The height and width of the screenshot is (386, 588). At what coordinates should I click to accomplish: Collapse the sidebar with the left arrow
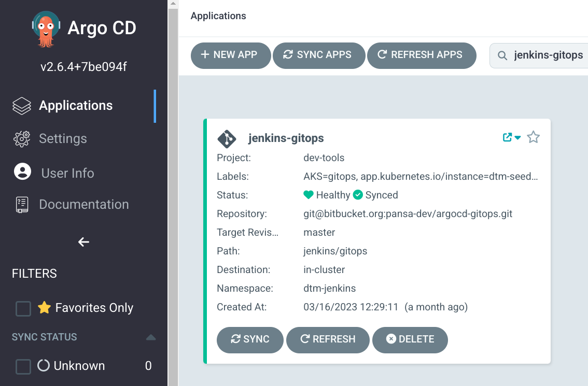(x=83, y=242)
